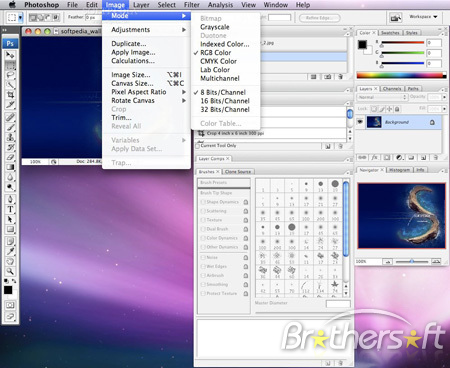Image resolution: width=450 pixels, height=368 pixels.
Task: Switch to the Clone Source tab
Action: (238, 172)
